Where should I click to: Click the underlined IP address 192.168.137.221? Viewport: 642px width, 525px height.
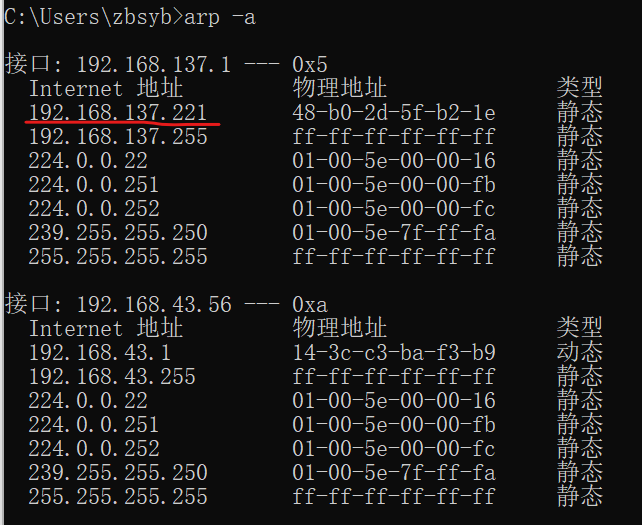click(x=118, y=112)
